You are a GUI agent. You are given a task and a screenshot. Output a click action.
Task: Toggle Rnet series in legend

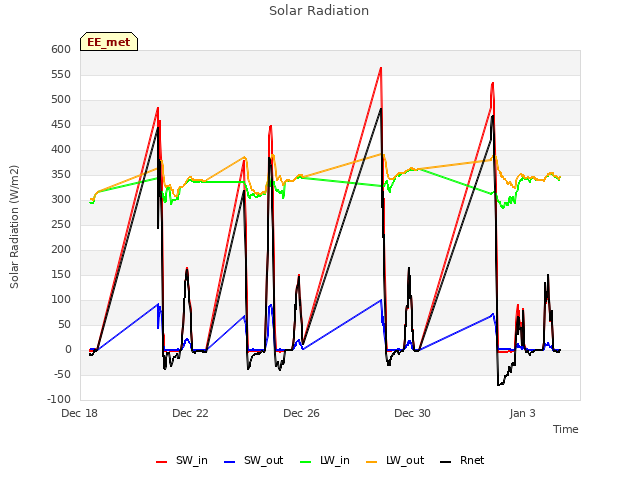[x=462, y=460]
